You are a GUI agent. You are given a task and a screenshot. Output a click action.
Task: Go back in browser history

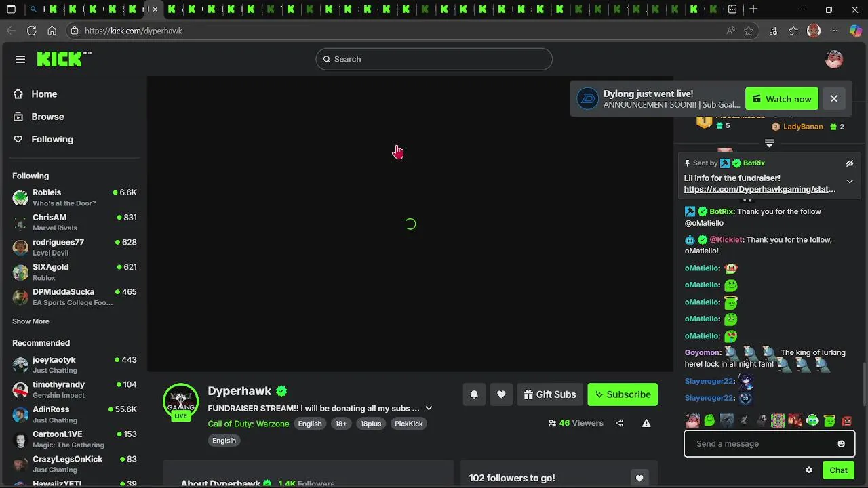click(x=11, y=30)
